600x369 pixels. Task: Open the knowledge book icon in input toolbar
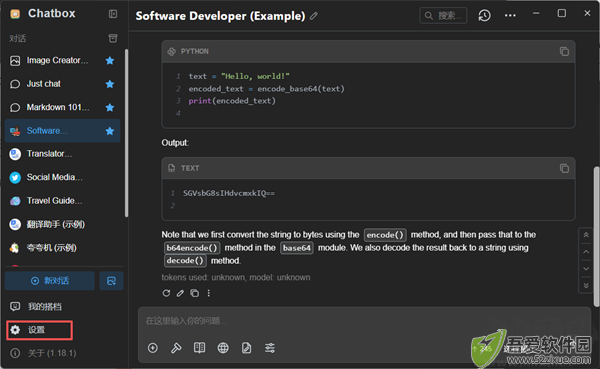coord(199,348)
